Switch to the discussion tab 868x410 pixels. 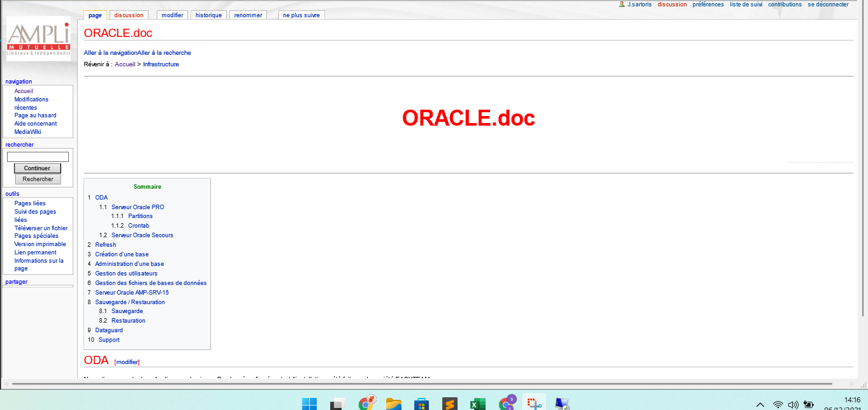pyautogui.click(x=129, y=15)
